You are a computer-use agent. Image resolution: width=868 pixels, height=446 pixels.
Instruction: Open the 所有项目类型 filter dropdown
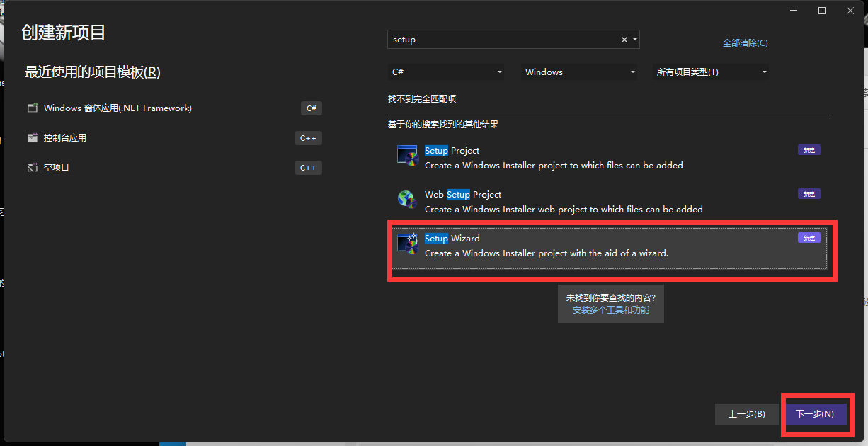point(710,72)
